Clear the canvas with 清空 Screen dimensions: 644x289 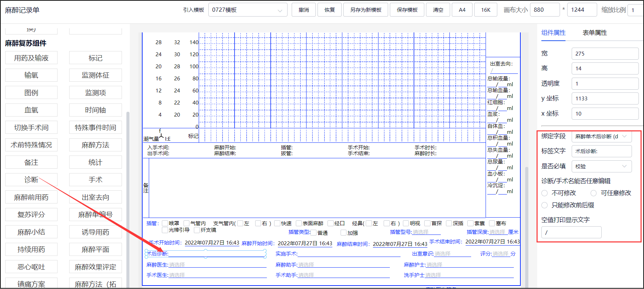pyautogui.click(x=438, y=10)
